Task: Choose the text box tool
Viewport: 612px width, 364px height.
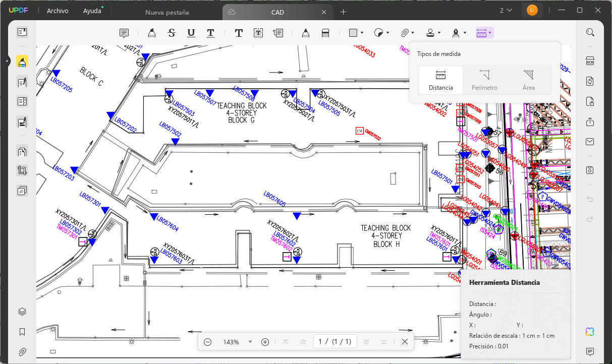Action: click(x=258, y=33)
